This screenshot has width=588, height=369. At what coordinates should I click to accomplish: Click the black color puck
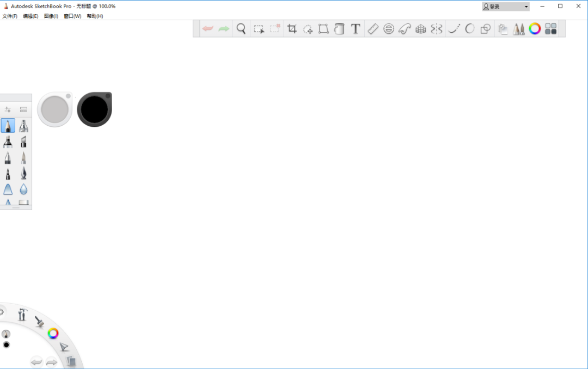point(95,109)
